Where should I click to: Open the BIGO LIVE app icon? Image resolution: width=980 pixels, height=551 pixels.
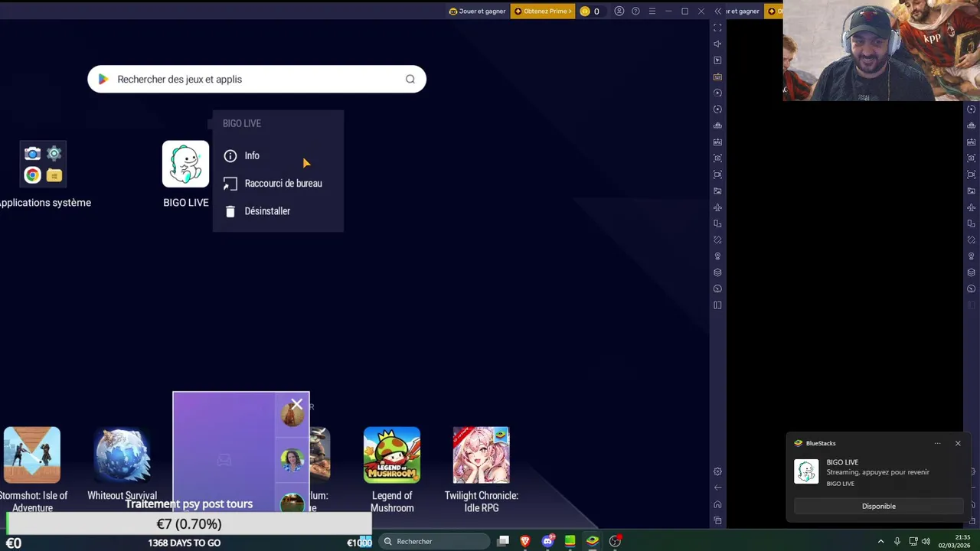coord(185,164)
